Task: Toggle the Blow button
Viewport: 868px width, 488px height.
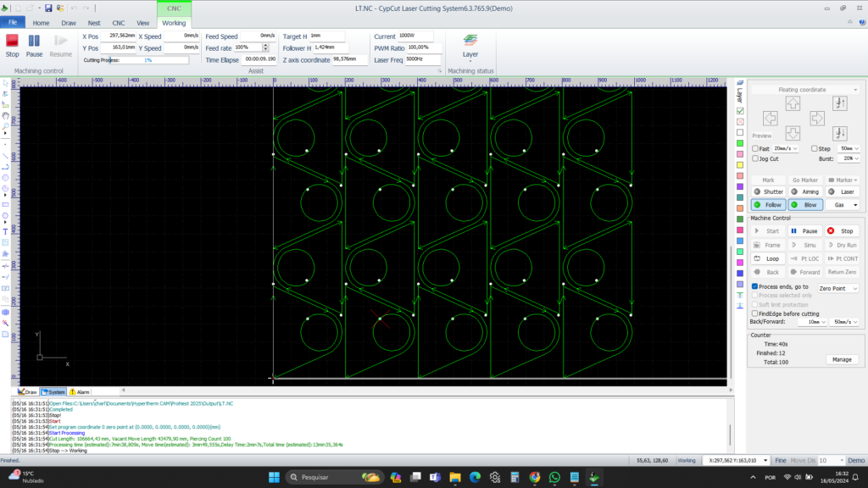Action: click(x=805, y=204)
